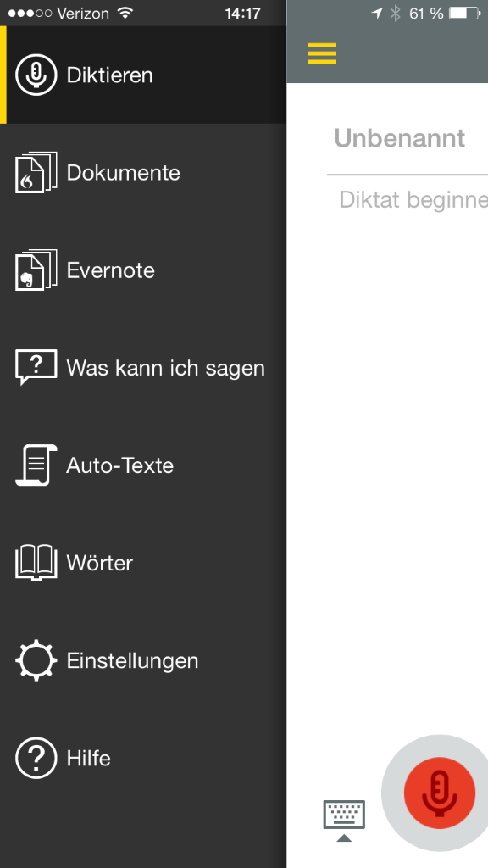488x868 pixels.
Task: Select the Evernote elephant documents icon
Action: pyautogui.click(x=36, y=270)
